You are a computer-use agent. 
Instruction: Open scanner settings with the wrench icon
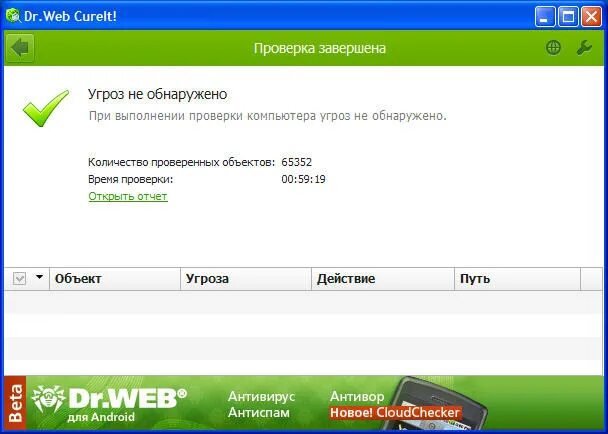[584, 48]
